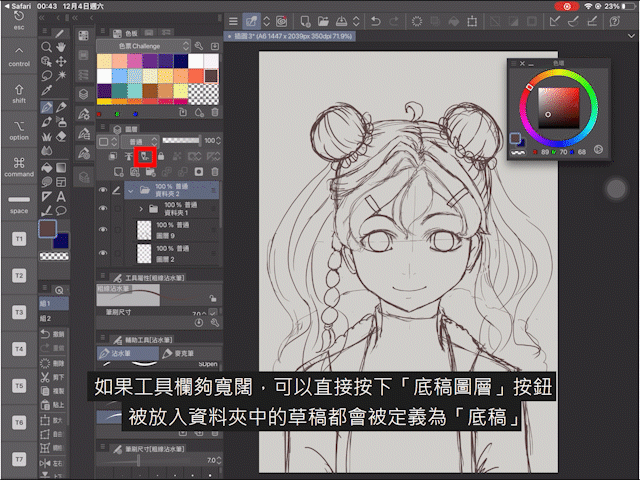
Task: Click Clear dotted-circle icon in command bar
Action: pos(417,21)
